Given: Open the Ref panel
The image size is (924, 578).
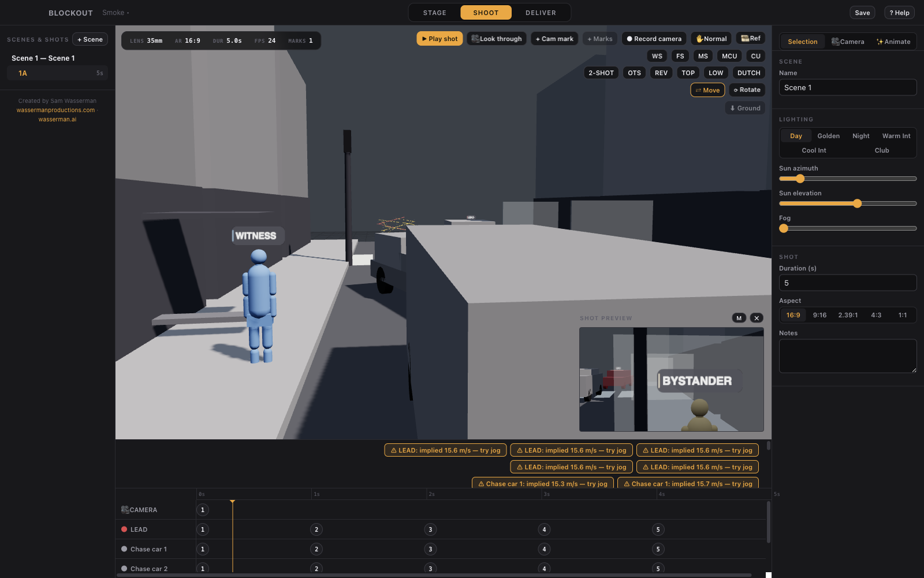Looking at the screenshot, I should tap(750, 38).
